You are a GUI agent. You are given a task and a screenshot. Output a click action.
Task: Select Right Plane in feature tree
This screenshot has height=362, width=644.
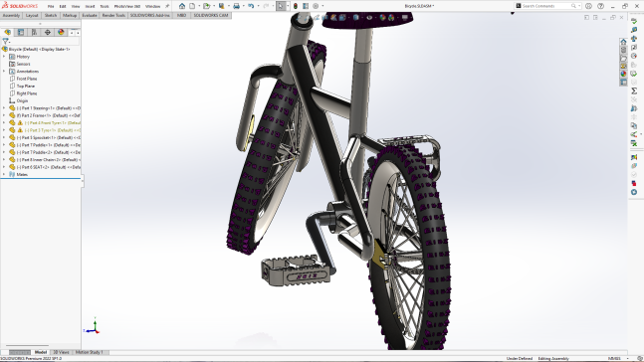tap(26, 93)
